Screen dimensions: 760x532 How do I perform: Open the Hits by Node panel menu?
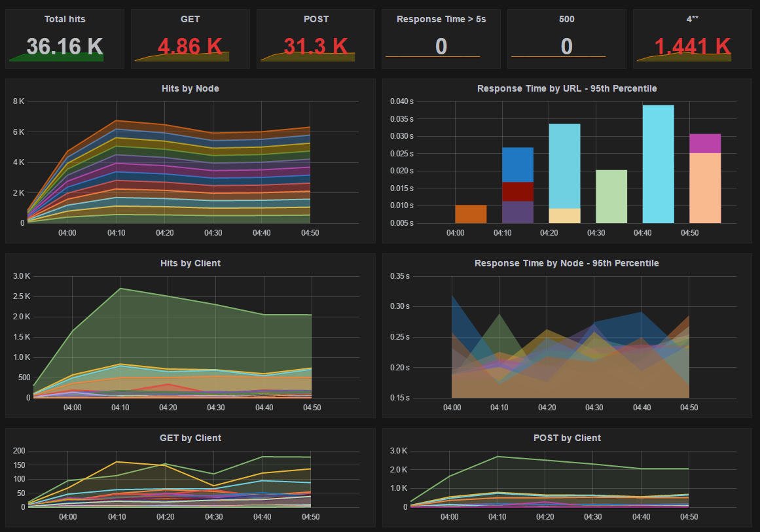tap(190, 88)
